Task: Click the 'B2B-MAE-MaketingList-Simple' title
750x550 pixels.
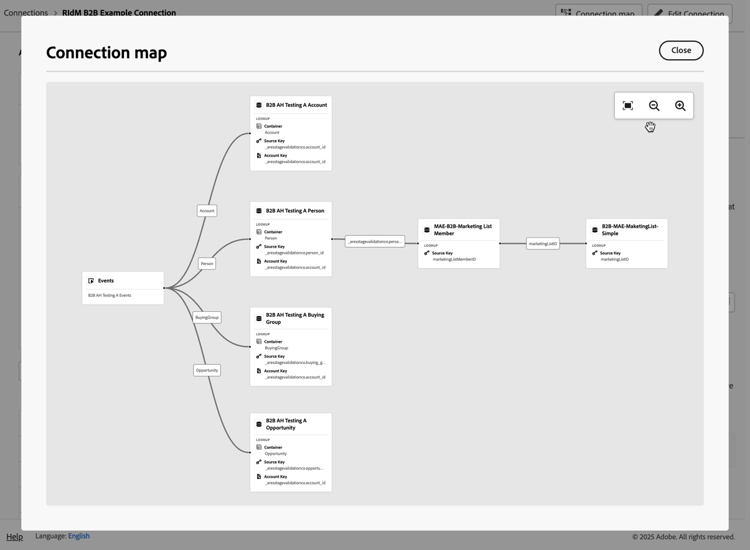Action: tap(630, 230)
